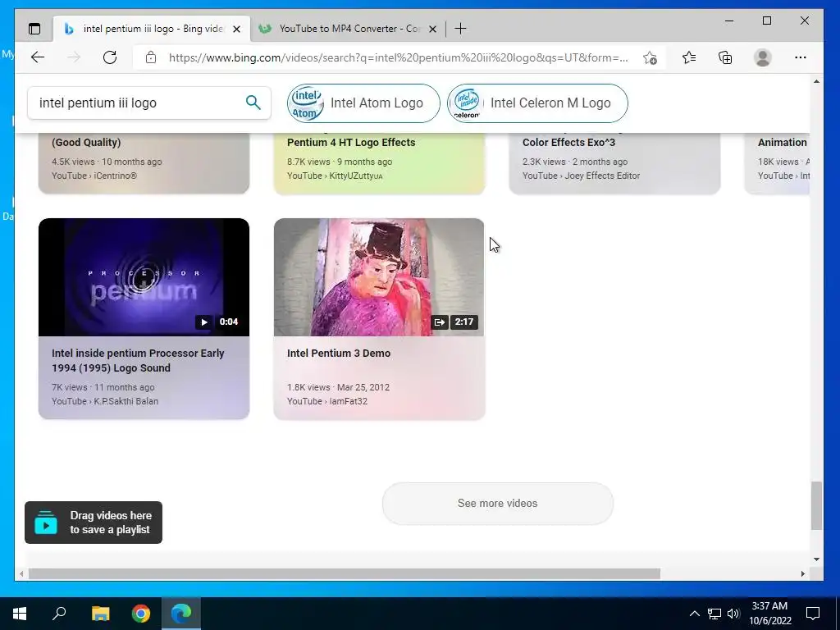Click the scroll left arrow
840x630 pixels.
(x=21, y=573)
